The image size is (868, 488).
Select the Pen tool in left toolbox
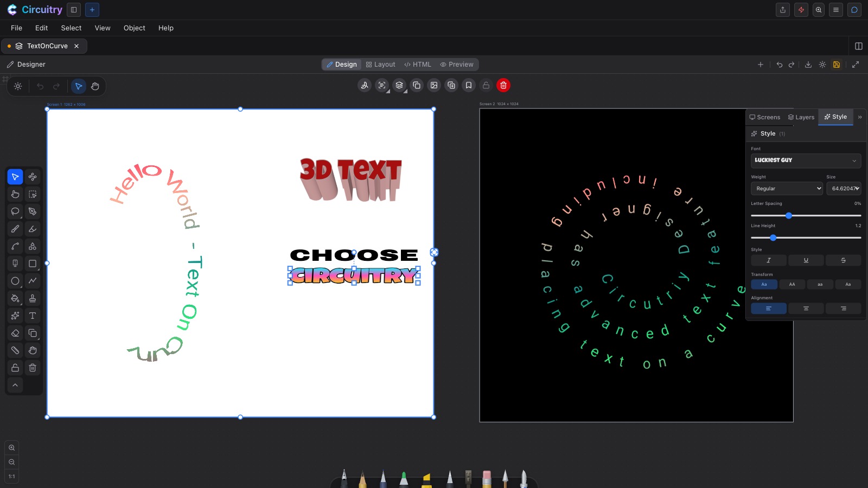(33, 211)
